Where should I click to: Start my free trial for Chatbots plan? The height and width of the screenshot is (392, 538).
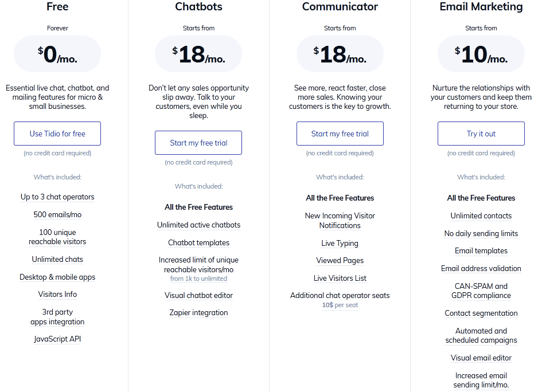click(198, 142)
